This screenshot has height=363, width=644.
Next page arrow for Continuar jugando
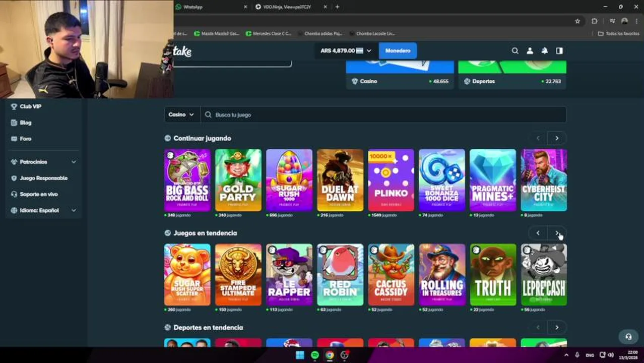[x=557, y=138]
